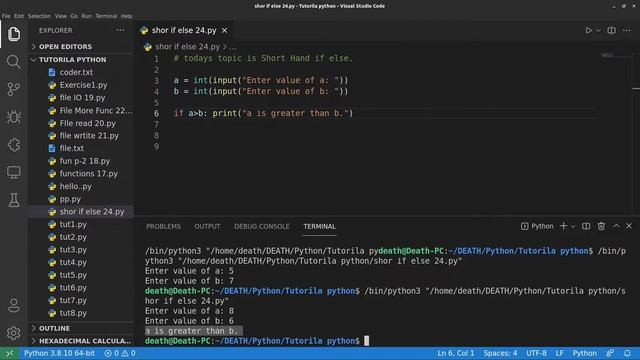Open the Search view
This screenshot has height=360, width=640.
pos(13,62)
